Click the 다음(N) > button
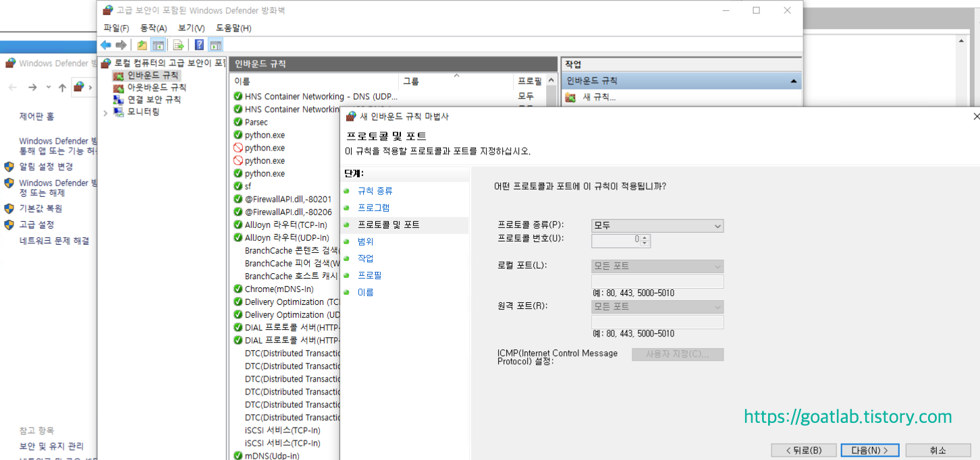This screenshot has height=460, width=980. pos(869,450)
